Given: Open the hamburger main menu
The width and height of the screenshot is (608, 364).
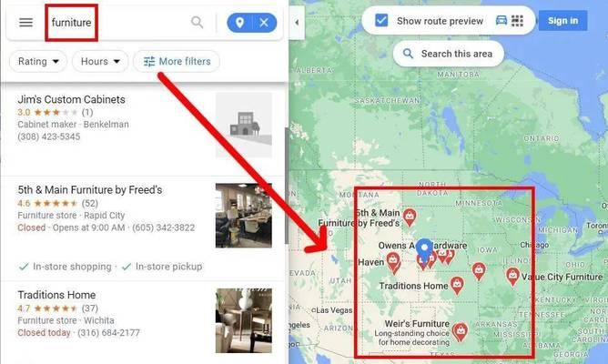Looking at the screenshot, I should (26, 23).
